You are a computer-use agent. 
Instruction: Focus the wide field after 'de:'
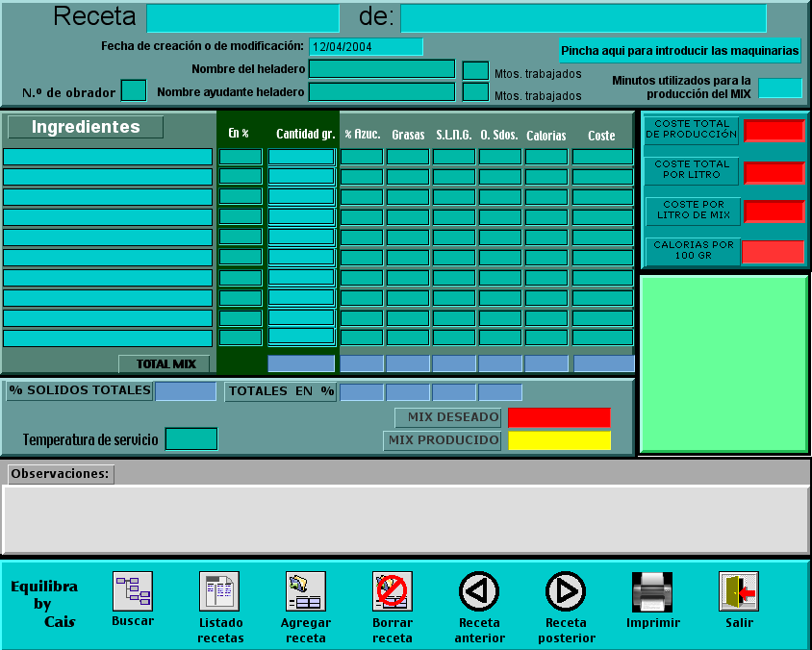(x=584, y=18)
